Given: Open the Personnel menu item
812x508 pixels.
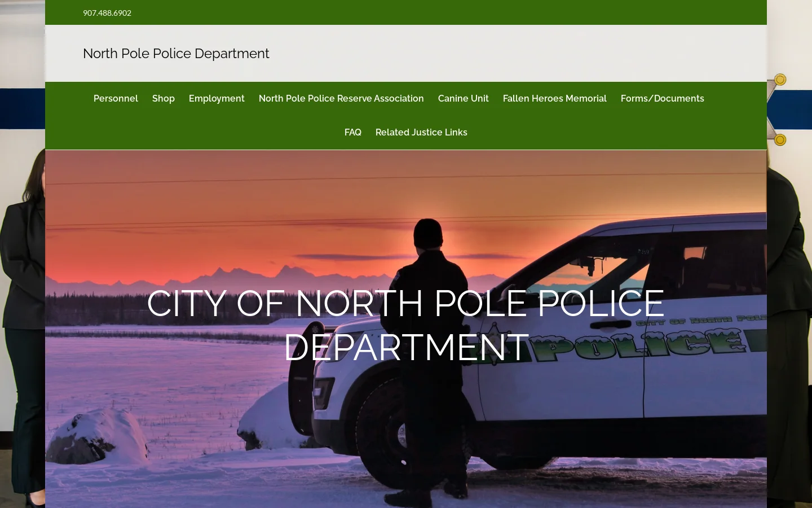Looking at the screenshot, I should coord(116,98).
